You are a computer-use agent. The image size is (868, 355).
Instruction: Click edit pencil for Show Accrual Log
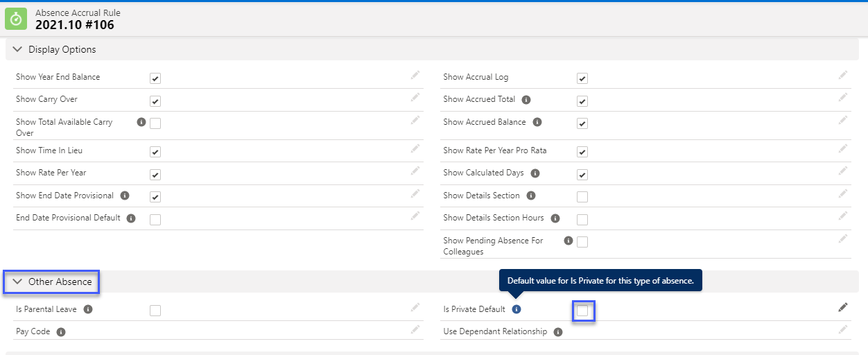click(x=842, y=75)
